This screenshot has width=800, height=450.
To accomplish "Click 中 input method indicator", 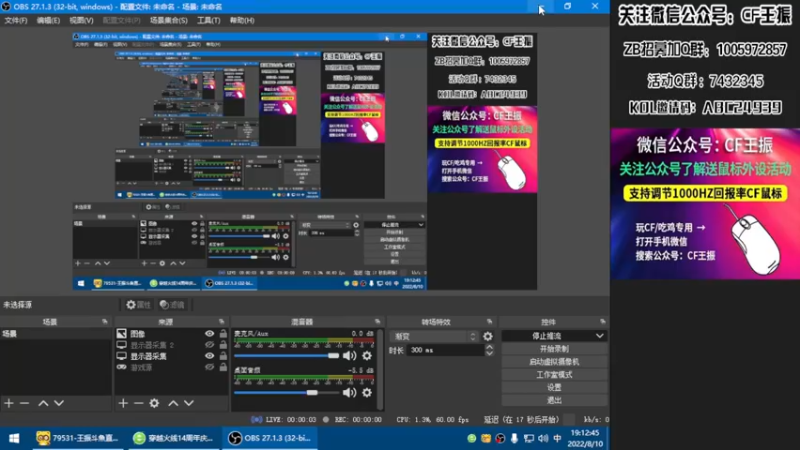I will click(557, 438).
